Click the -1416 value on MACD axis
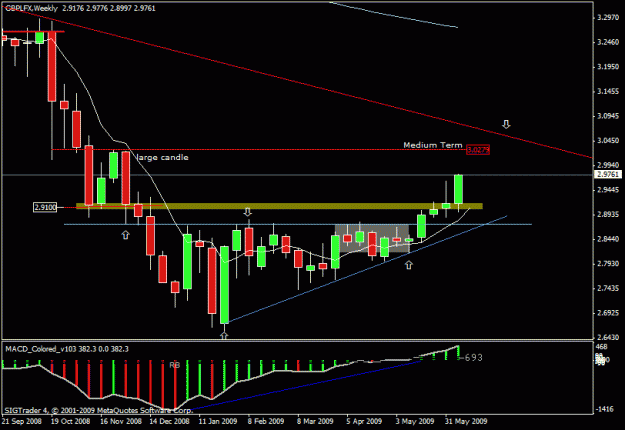This screenshot has width=625, height=430. 604,409
